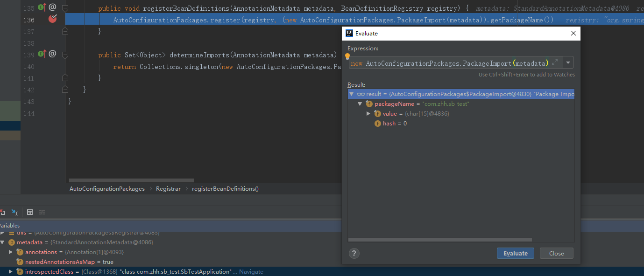Click the registerBeanDefinitions() breadcrumb
This screenshot has height=276, width=644.
pos(225,189)
